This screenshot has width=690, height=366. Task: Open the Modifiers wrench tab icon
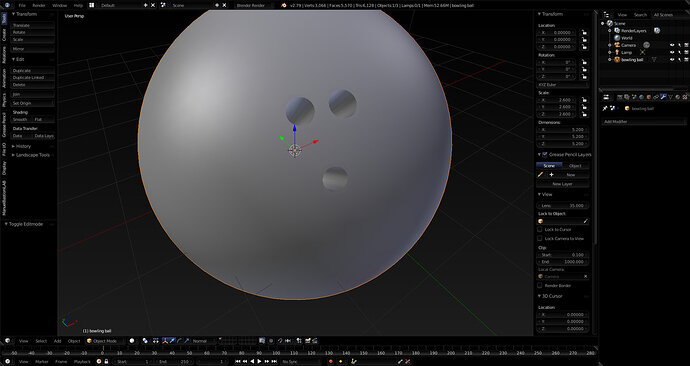663,97
